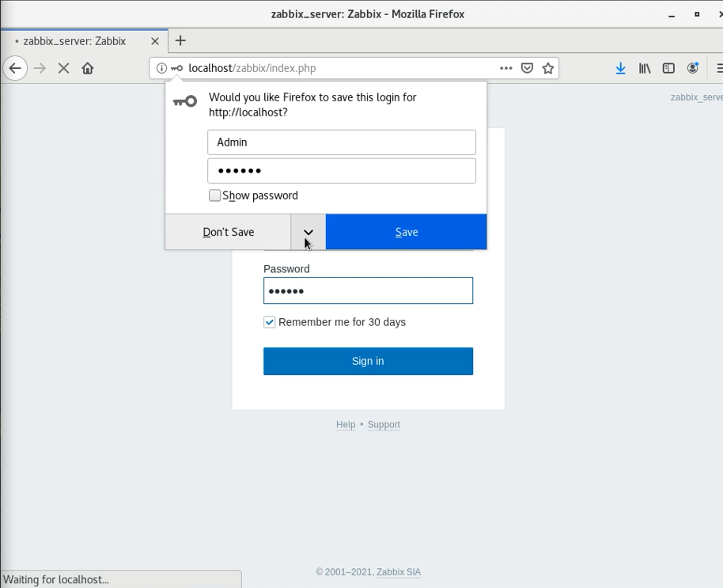The width and height of the screenshot is (723, 588).
Task: Open the Firefox account icon
Action: [693, 68]
